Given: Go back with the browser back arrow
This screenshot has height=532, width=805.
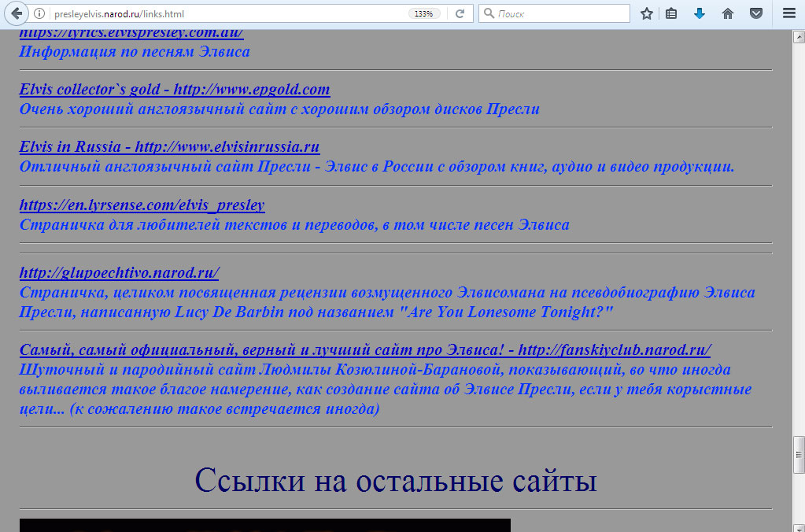Looking at the screenshot, I should tap(16, 13).
